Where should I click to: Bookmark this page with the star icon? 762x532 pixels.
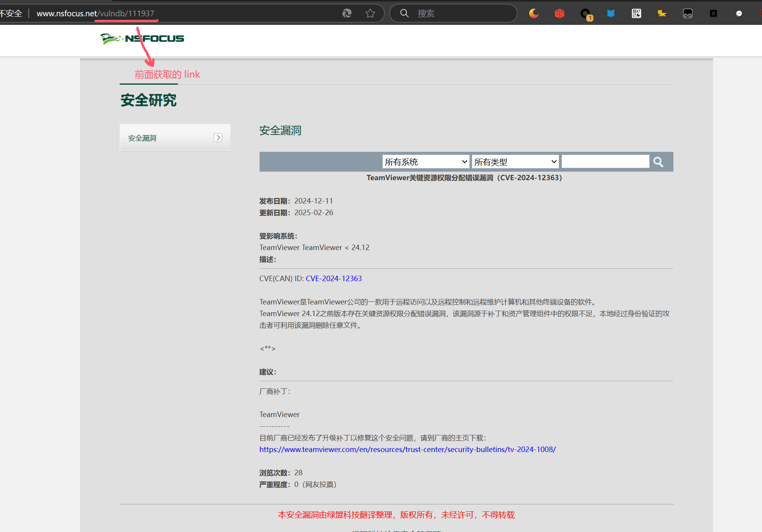click(x=370, y=14)
